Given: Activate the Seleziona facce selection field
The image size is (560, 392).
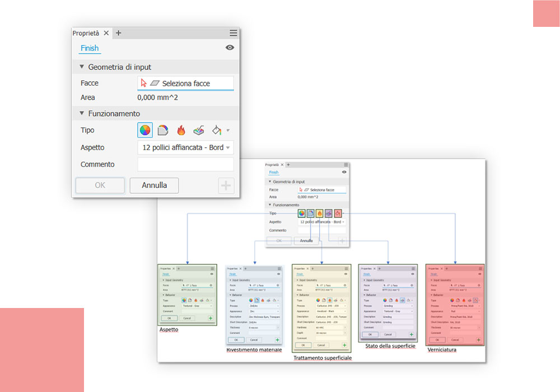Looking at the screenshot, I should tap(185, 83).
